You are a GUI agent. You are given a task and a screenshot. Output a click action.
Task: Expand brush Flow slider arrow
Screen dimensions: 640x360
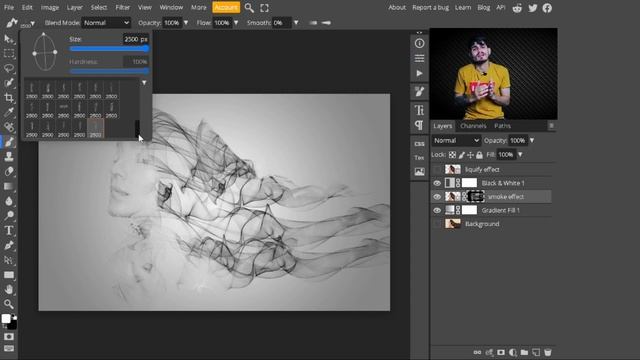[236, 23]
